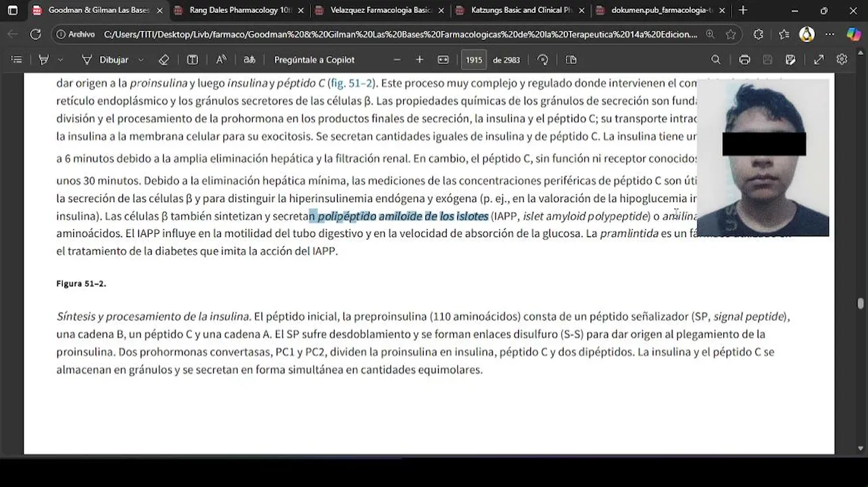
Task: Toggle PDF page view layout
Action: point(571,60)
